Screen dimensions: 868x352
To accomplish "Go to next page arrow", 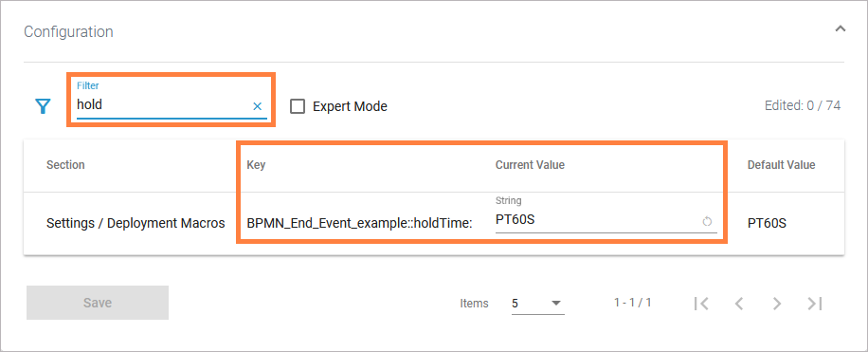I will click(x=777, y=304).
